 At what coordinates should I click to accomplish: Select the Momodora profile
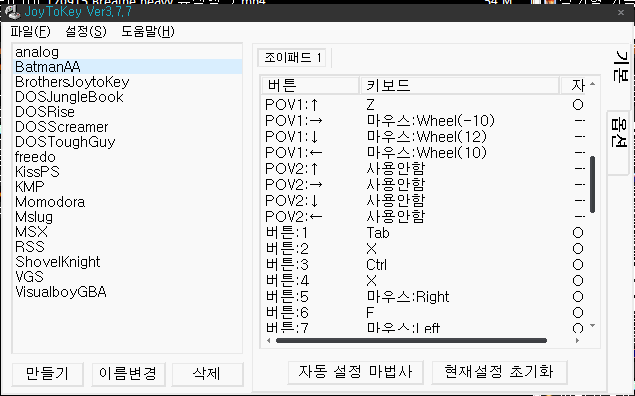point(128,202)
